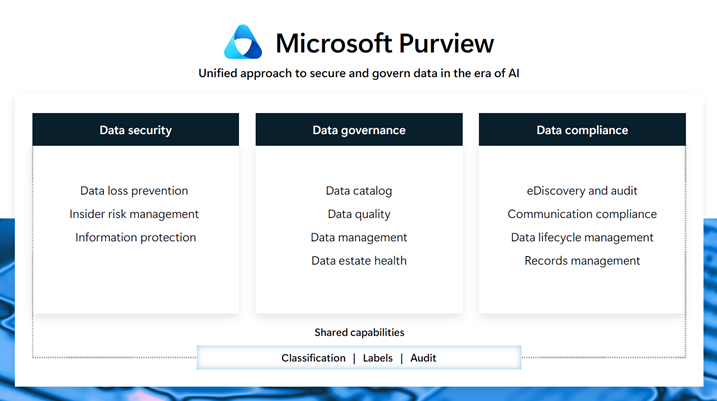Open Data management
This screenshot has width=717, height=401.
coord(359,238)
